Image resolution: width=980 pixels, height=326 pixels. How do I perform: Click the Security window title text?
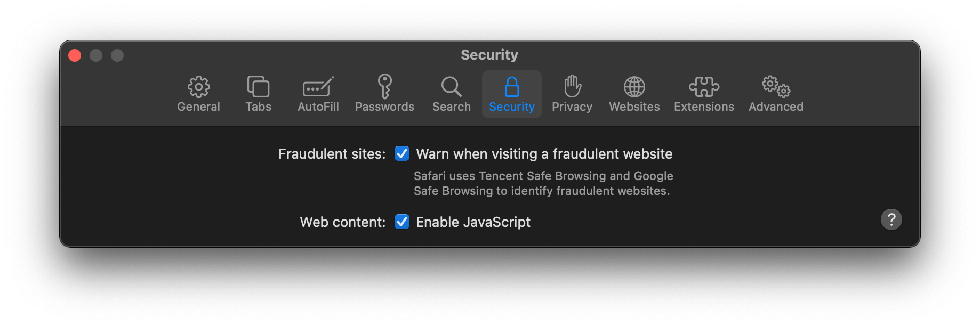(x=489, y=55)
